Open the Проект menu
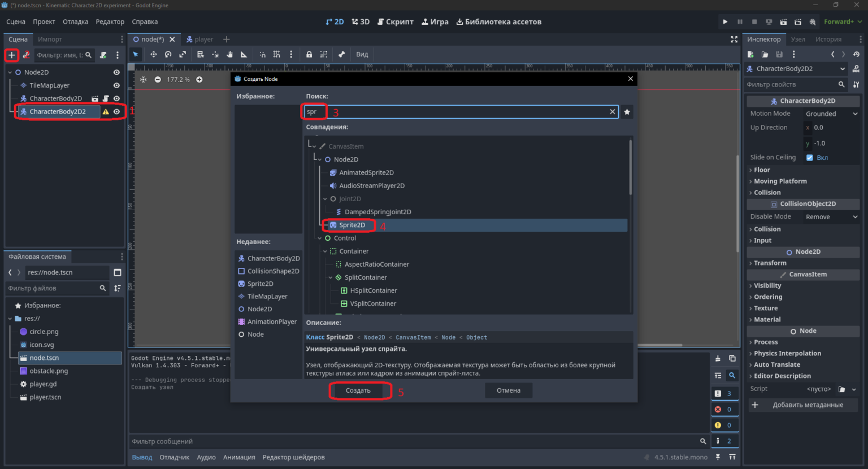Screen dimensions: 868x469 (44, 21)
